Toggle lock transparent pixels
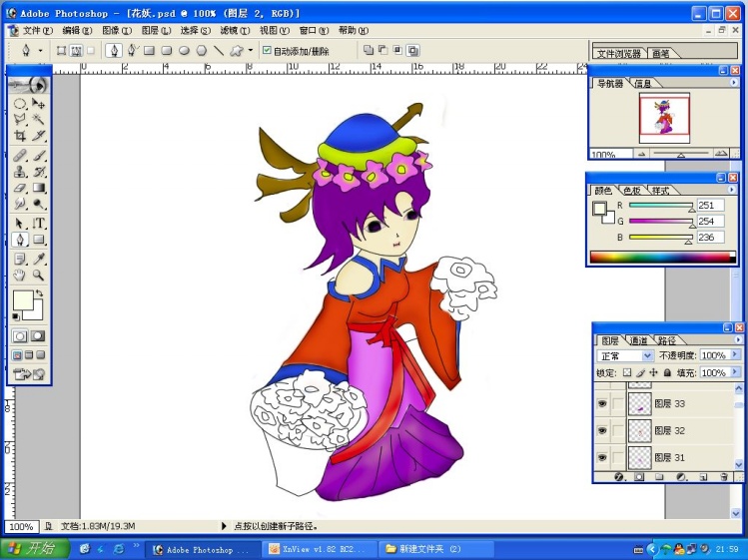Viewport: 748px width, 560px height. click(627, 372)
